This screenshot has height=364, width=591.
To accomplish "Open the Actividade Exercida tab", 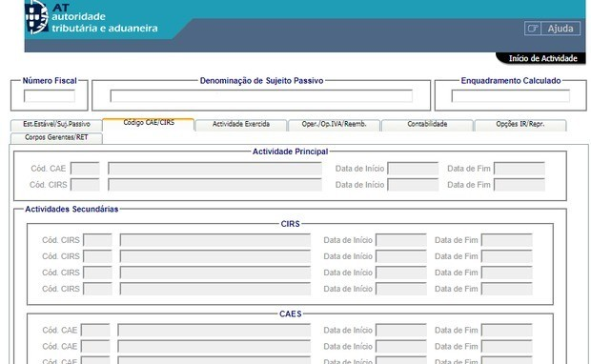I will point(241,124).
